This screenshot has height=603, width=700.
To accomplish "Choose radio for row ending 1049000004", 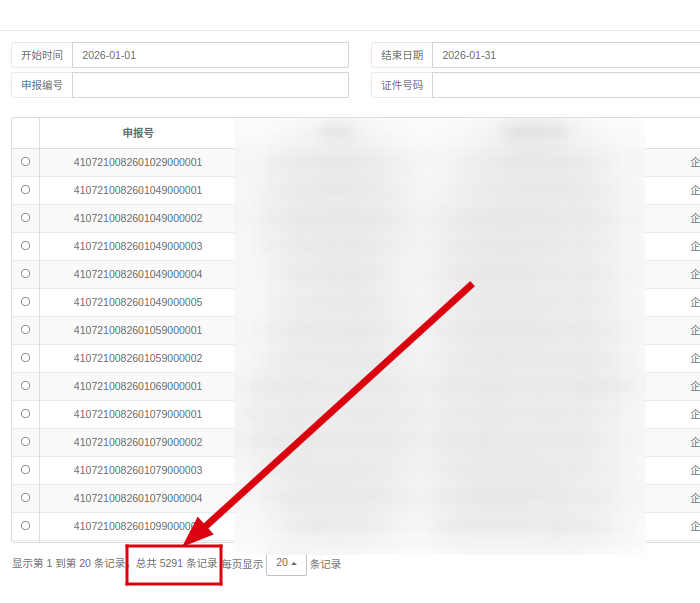I will click(25, 273).
